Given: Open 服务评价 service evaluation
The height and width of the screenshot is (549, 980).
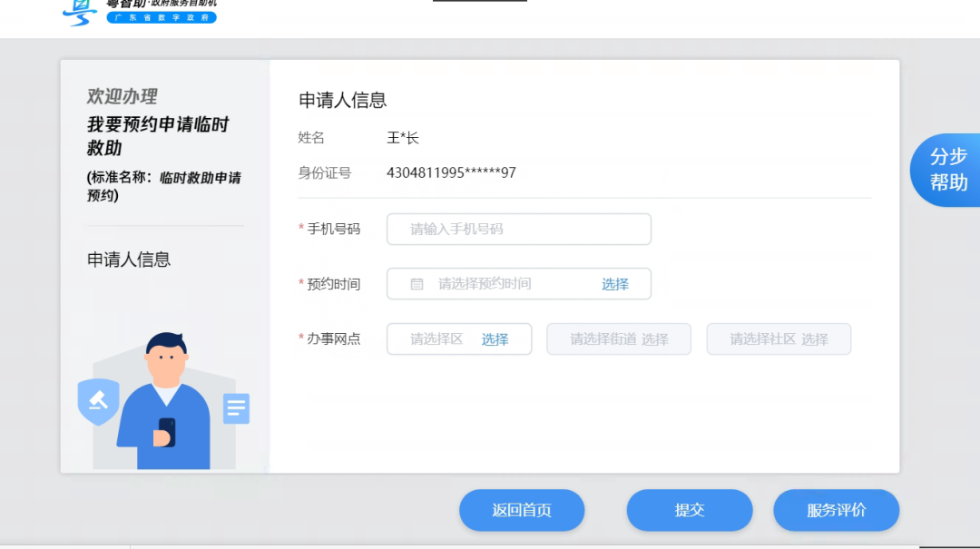Looking at the screenshot, I should click(x=836, y=510).
